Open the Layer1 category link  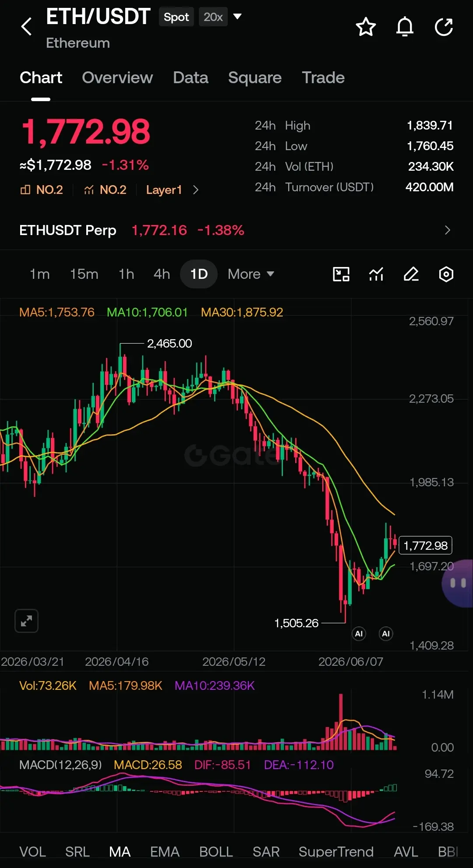point(164,190)
